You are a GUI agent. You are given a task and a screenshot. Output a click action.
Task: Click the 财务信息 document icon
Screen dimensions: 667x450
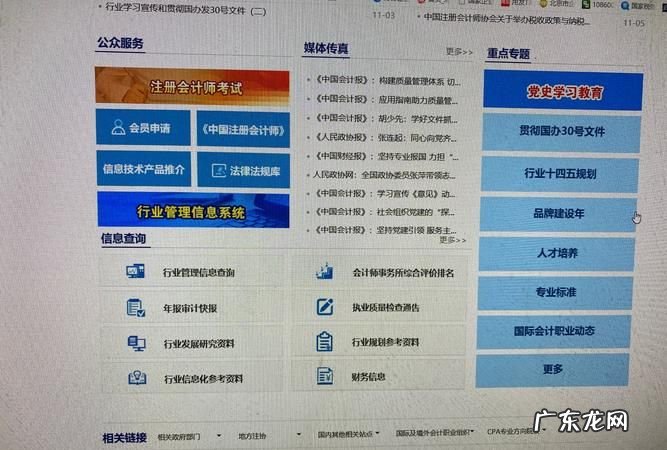coord(325,376)
